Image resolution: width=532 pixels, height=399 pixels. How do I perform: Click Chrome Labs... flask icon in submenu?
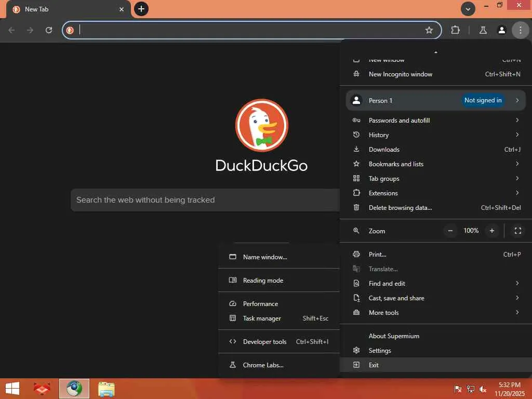(x=233, y=365)
